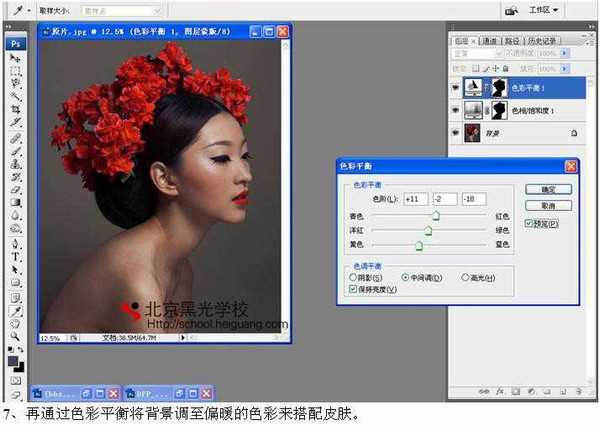Open the layer blend mode dropdown
The width and height of the screenshot is (600, 426).
(476, 52)
